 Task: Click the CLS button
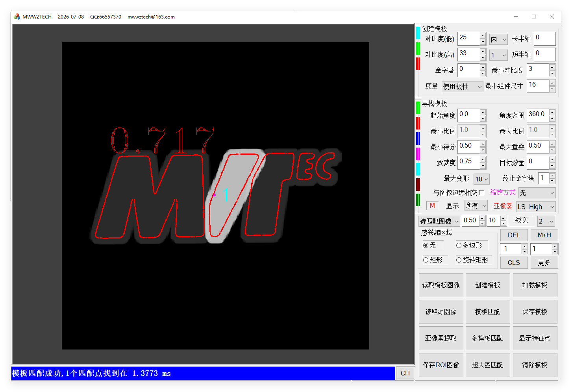click(x=514, y=263)
